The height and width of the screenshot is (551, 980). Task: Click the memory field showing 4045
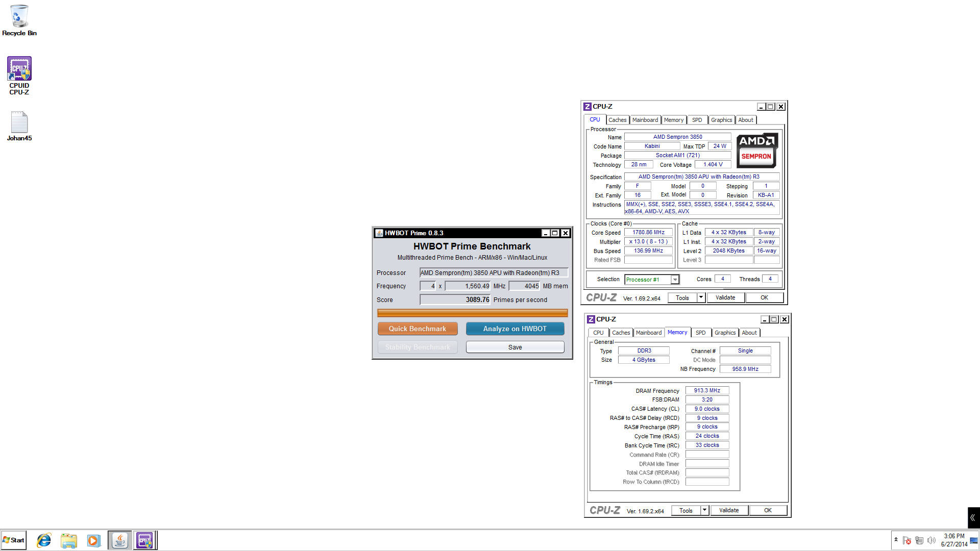click(524, 286)
